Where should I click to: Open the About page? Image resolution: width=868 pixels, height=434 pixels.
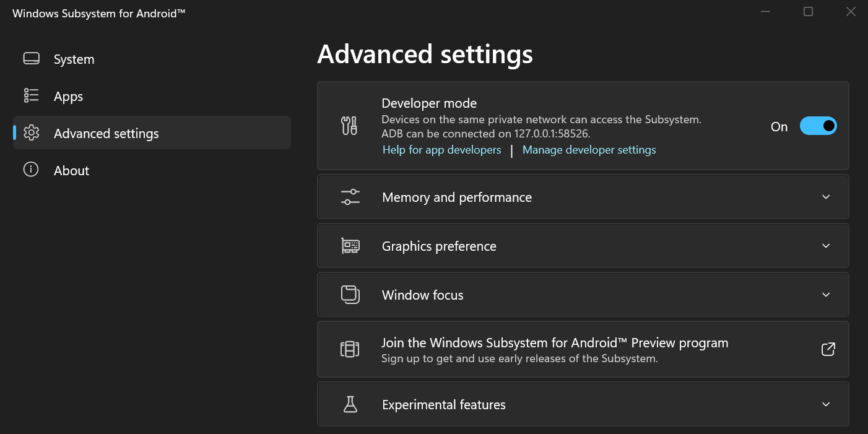tap(152, 170)
